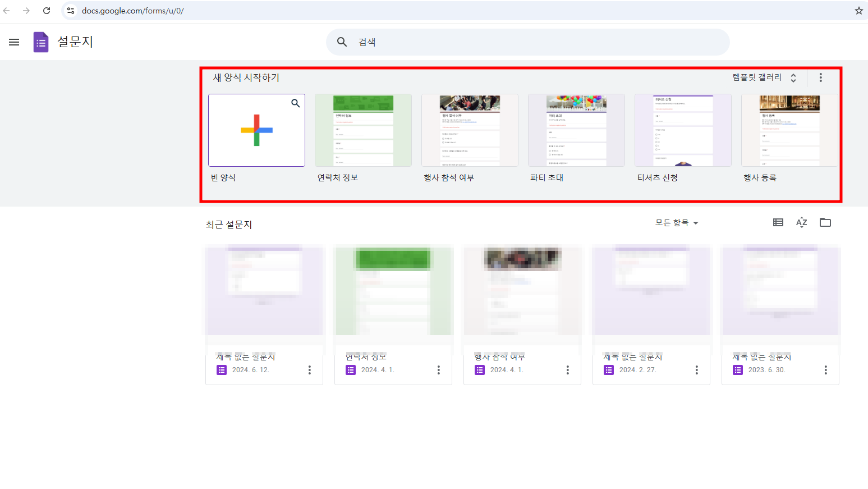Create a new blank form with 빈 양식
Screen dimensions: 868x489
pos(256,130)
